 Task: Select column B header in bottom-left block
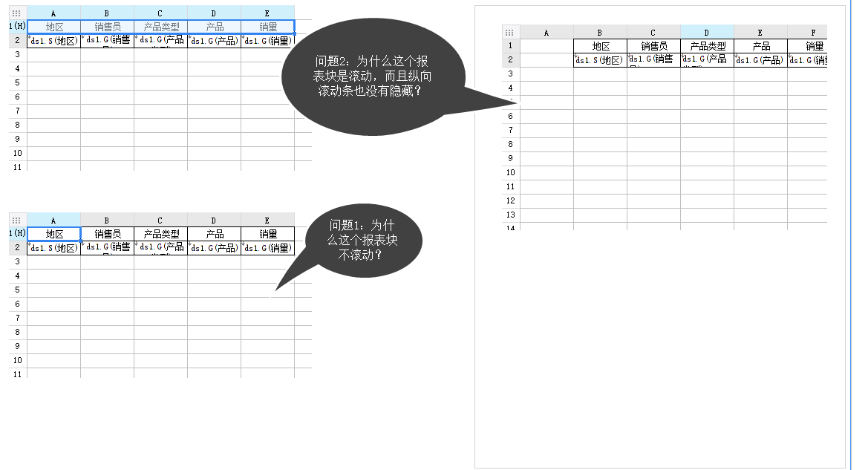[x=108, y=221]
